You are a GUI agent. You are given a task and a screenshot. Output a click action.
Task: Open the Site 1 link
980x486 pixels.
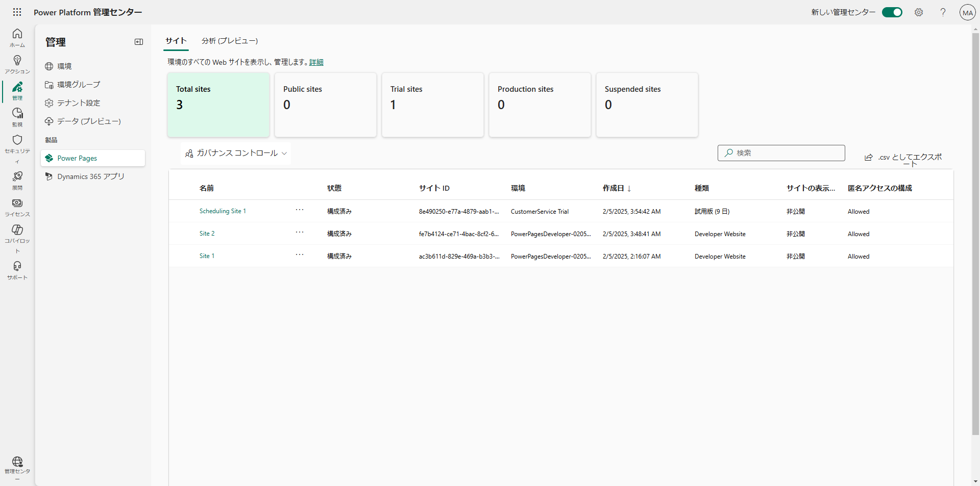click(x=207, y=256)
